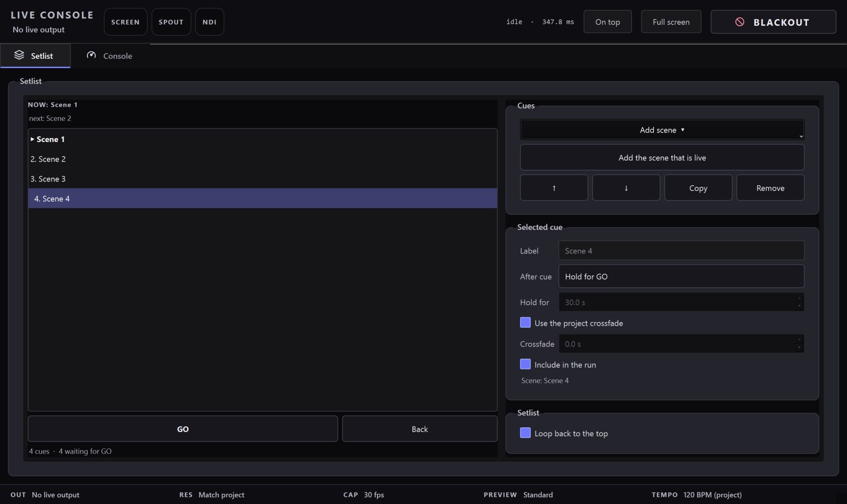Click the Hold for 30.0 s field
847x504 pixels.
tap(681, 302)
